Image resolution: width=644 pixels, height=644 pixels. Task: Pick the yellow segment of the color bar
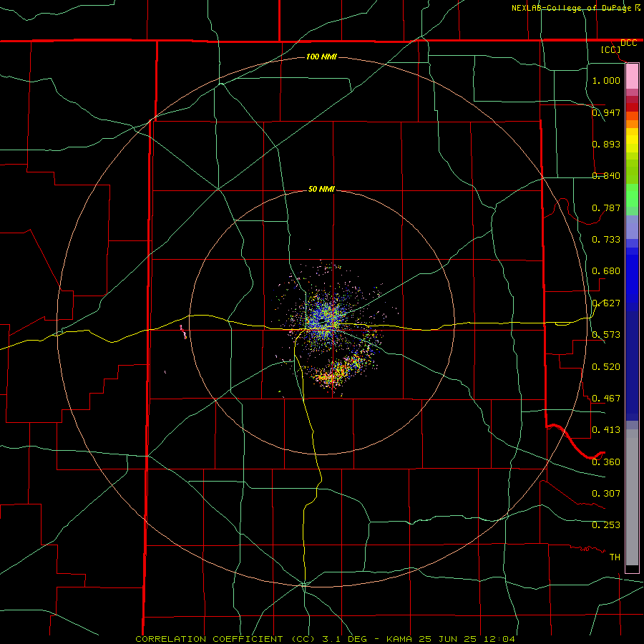pyautogui.click(x=632, y=140)
